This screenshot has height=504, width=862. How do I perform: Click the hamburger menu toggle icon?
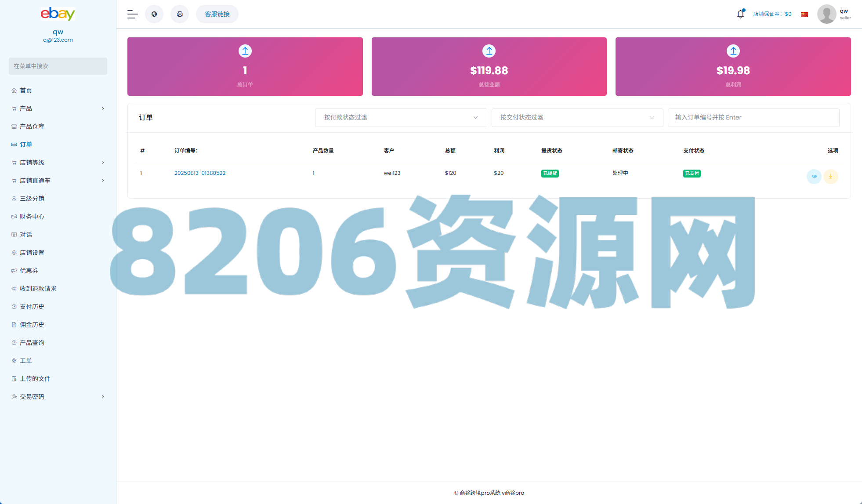[x=132, y=14]
